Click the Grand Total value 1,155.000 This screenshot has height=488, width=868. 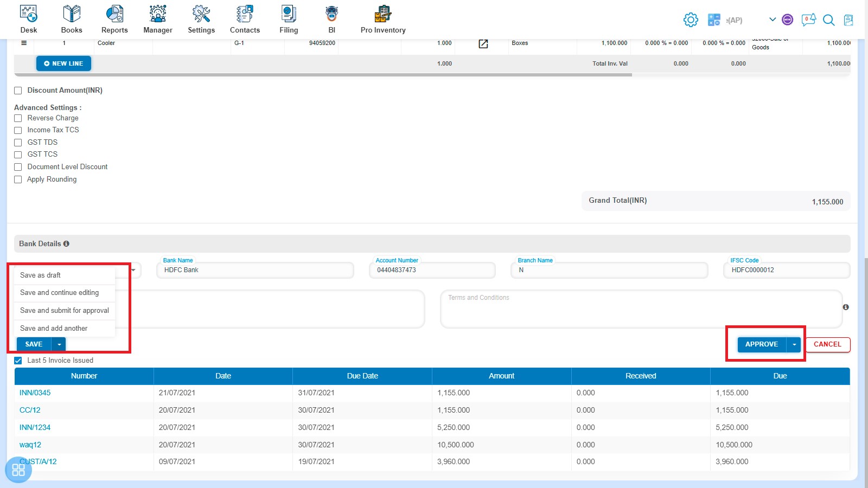827,202
